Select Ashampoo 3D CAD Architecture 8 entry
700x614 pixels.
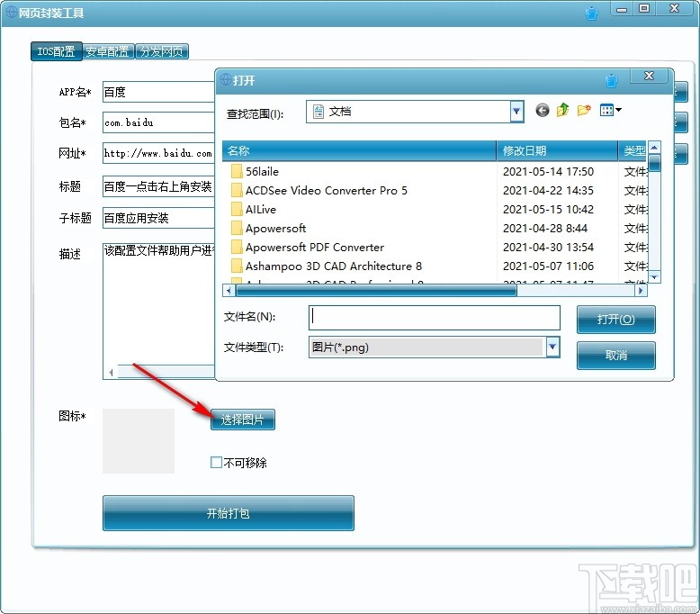coord(327,266)
